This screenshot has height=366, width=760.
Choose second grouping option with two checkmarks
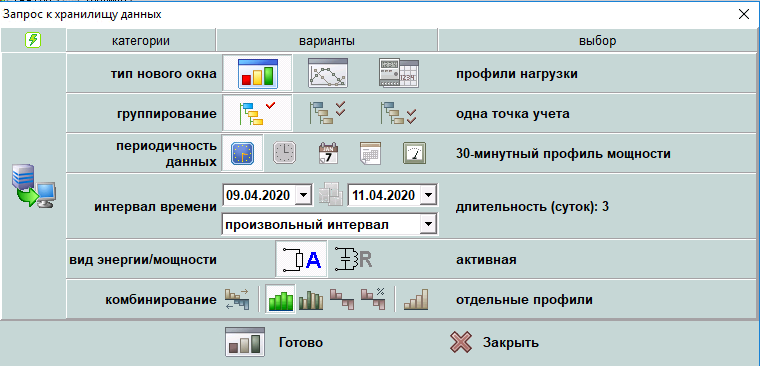click(x=328, y=113)
